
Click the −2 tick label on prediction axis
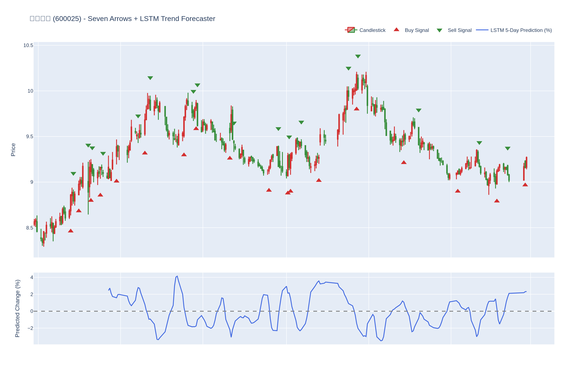30,328
